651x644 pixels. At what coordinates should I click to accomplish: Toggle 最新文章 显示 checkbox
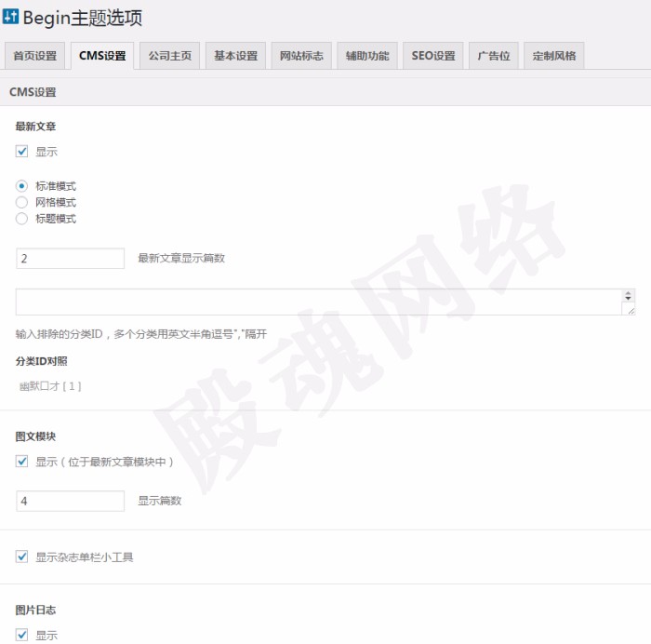pos(22,152)
